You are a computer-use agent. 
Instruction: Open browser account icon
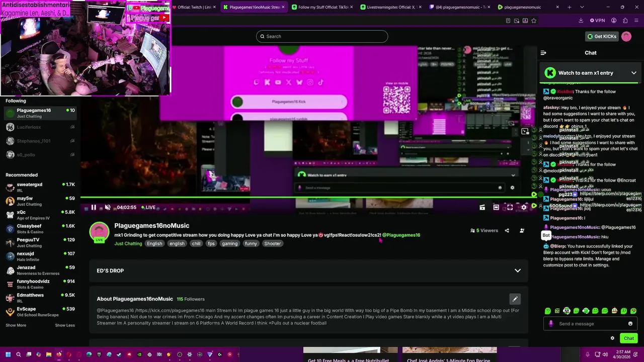pos(614,21)
